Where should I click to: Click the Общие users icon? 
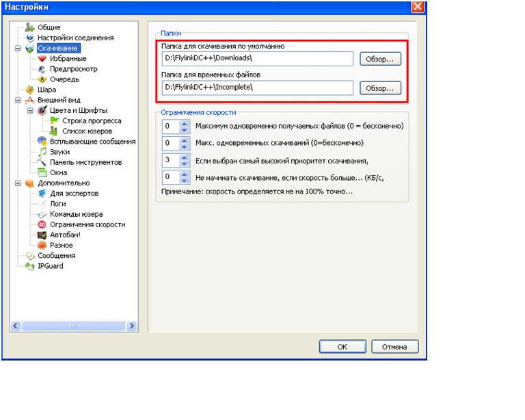(x=30, y=27)
